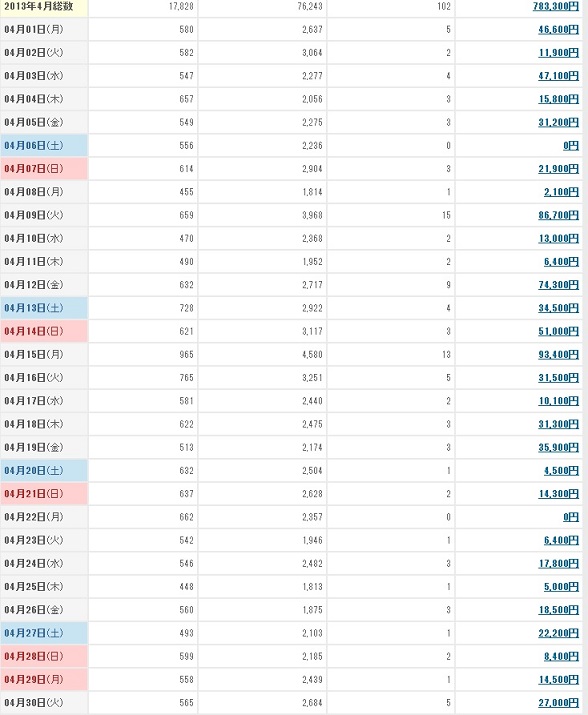The height and width of the screenshot is (715, 588).
Task: Open the 93,400円 link for 04月15日
Action: tap(558, 355)
